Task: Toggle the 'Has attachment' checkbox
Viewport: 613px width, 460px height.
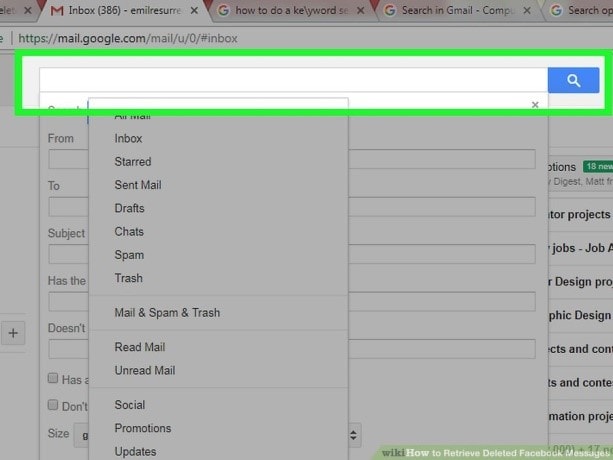Action: click(53, 378)
